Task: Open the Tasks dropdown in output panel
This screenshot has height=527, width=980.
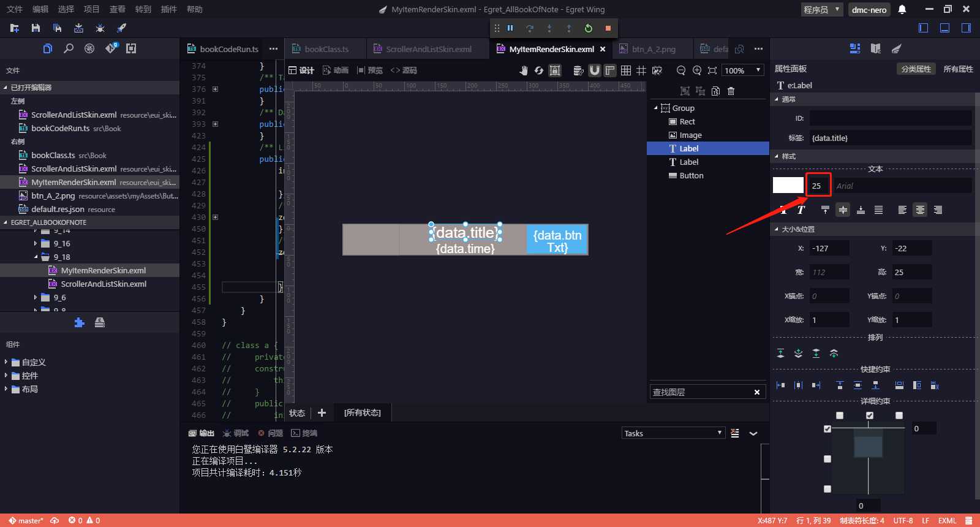Action: (x=673, y=433)
